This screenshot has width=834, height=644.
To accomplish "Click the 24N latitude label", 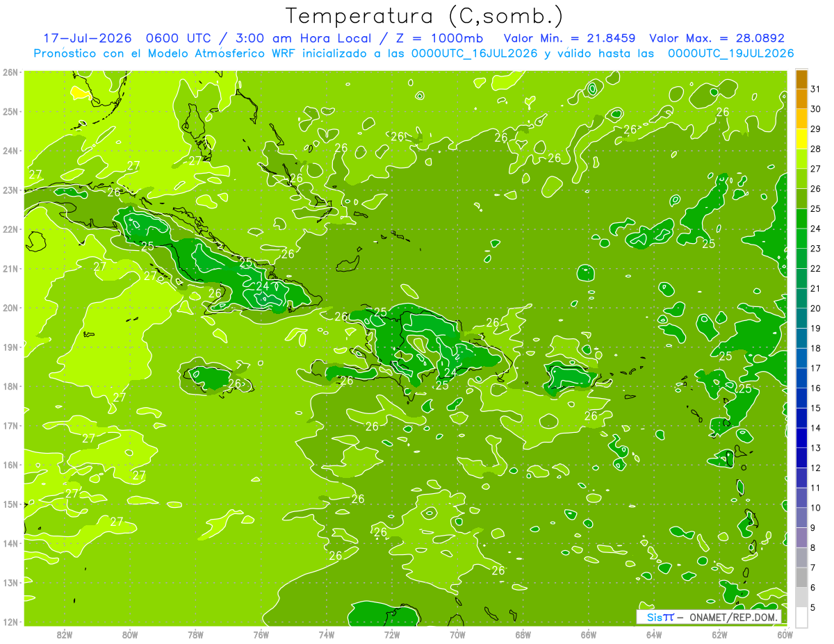I will 10,151.
